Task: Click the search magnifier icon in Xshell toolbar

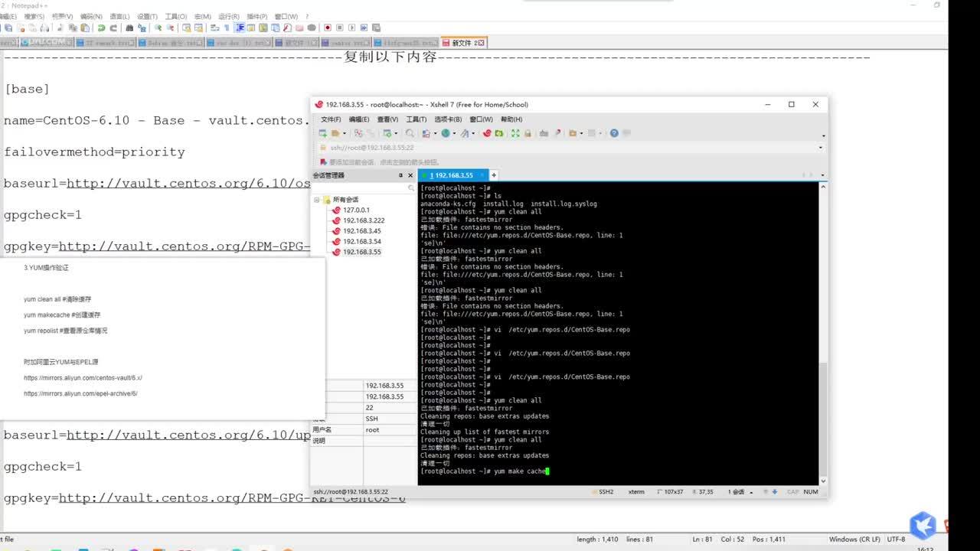Action: pyautogui.click(x=410, y=133)
